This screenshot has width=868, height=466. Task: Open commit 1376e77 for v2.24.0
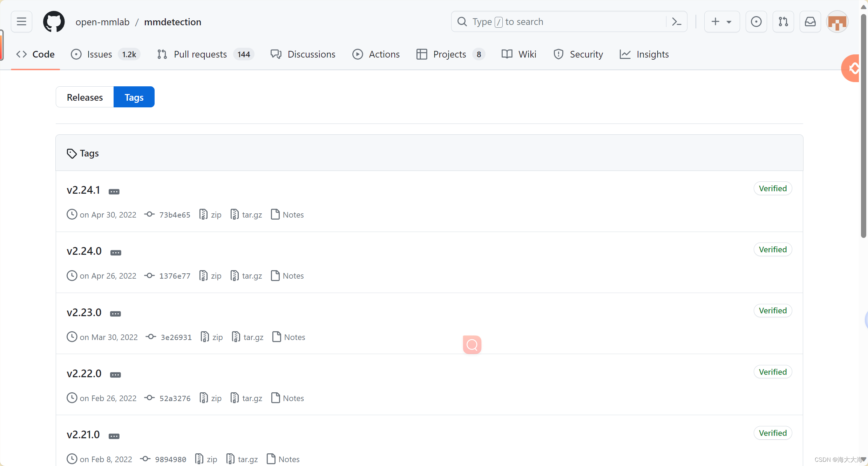[175, 276]
